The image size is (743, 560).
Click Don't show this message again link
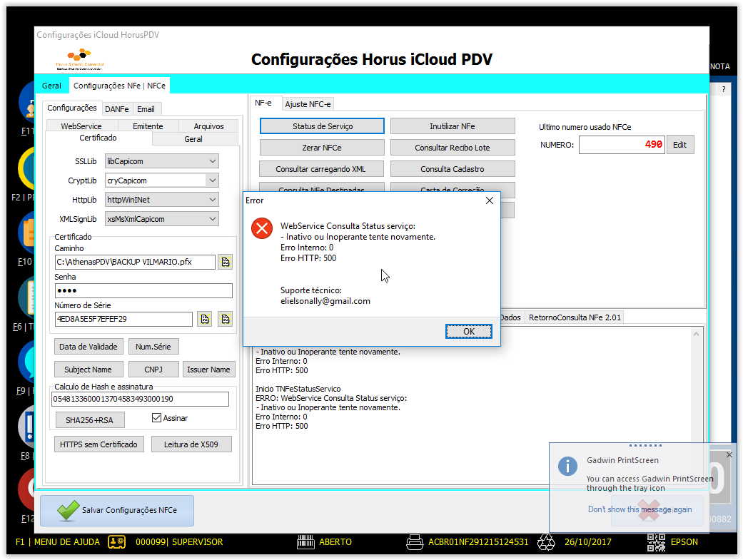pyautogui.click(x=640, y=509)
